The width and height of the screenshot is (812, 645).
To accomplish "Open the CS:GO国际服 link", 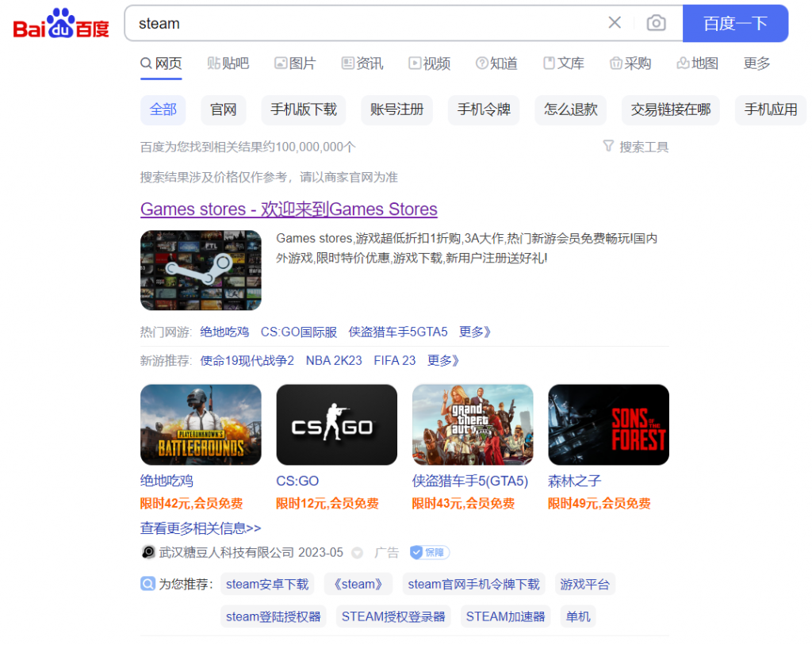I will point(299,332).
